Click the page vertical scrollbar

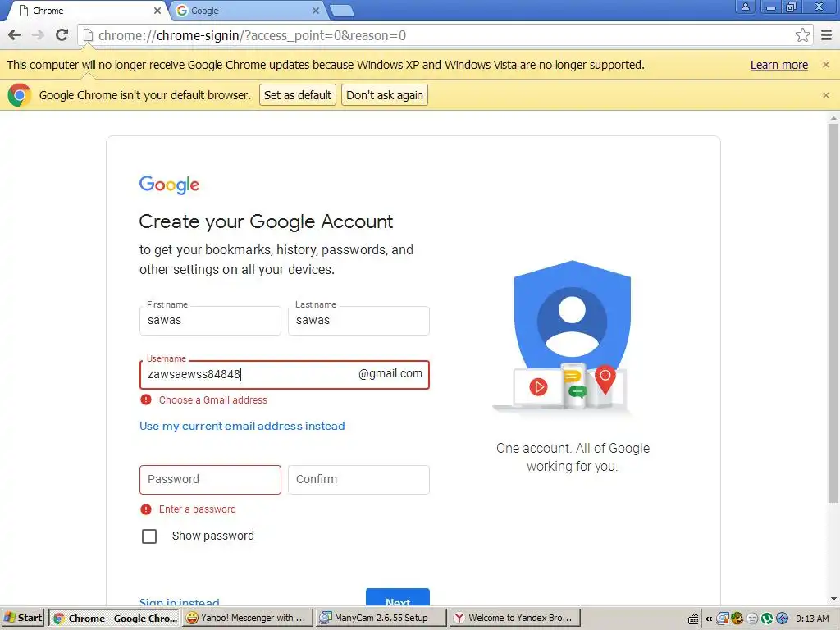[x=833, y=313]
